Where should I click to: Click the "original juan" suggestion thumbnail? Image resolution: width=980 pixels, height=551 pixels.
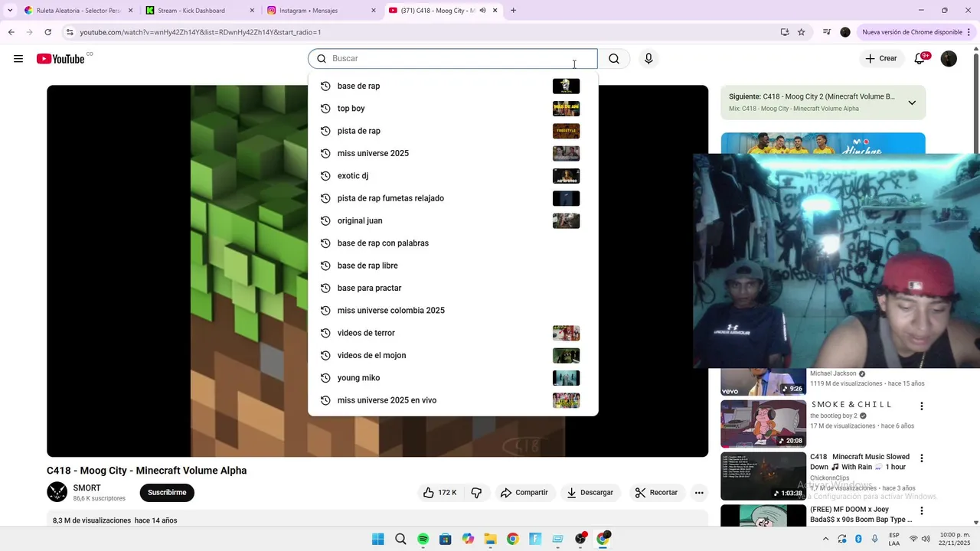click(566, 221)
